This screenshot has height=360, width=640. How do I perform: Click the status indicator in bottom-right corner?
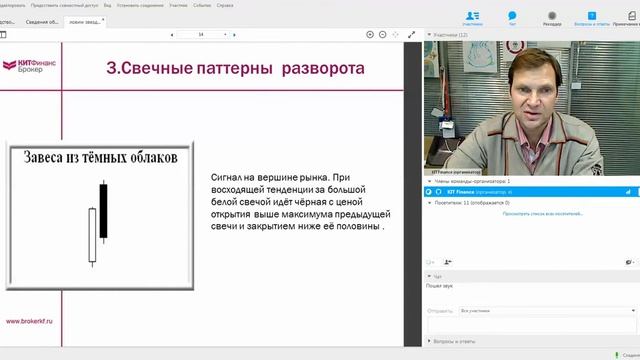pos(617,356)
